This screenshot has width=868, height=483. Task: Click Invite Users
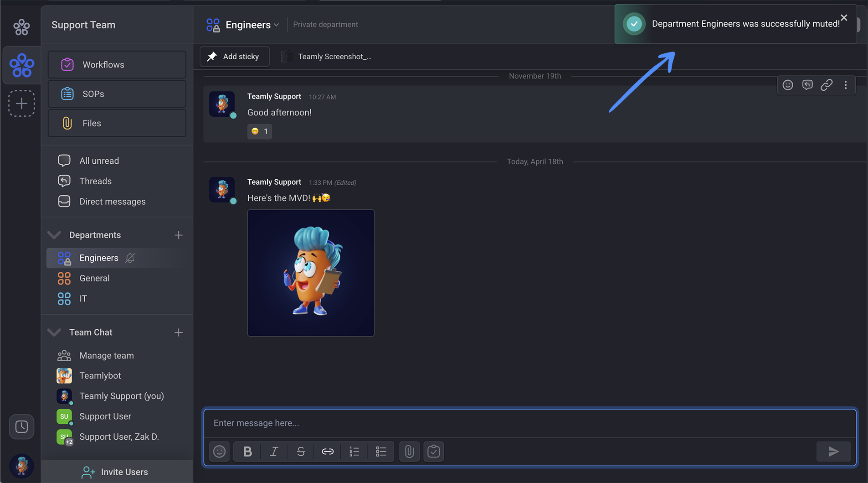(x=115, y=472)
